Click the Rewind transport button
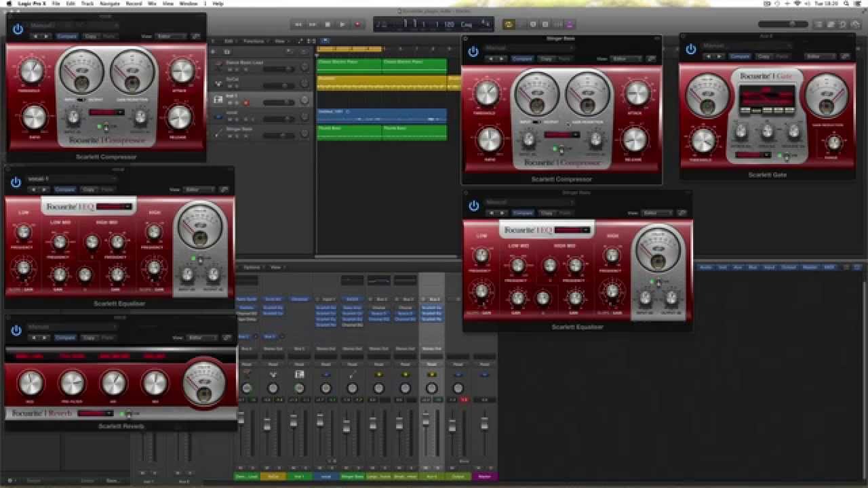 (298, 24)
